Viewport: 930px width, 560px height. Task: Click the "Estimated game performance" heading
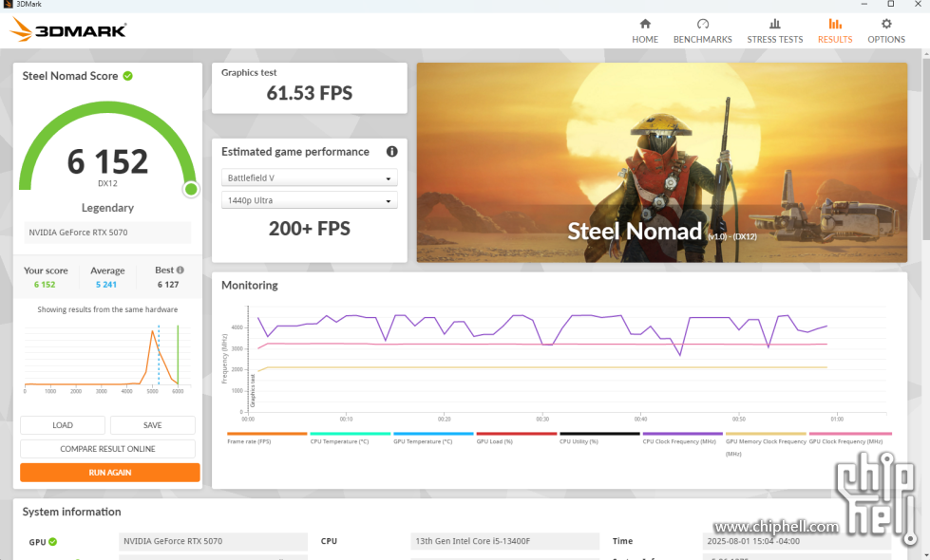(x=295, y=152)
